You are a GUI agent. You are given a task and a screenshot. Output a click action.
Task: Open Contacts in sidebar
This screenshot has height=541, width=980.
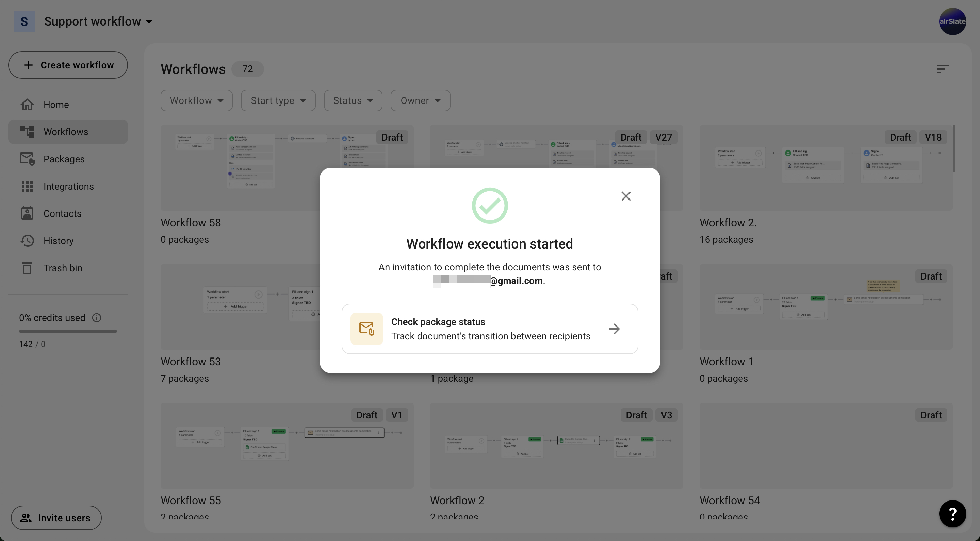point(68,213)
